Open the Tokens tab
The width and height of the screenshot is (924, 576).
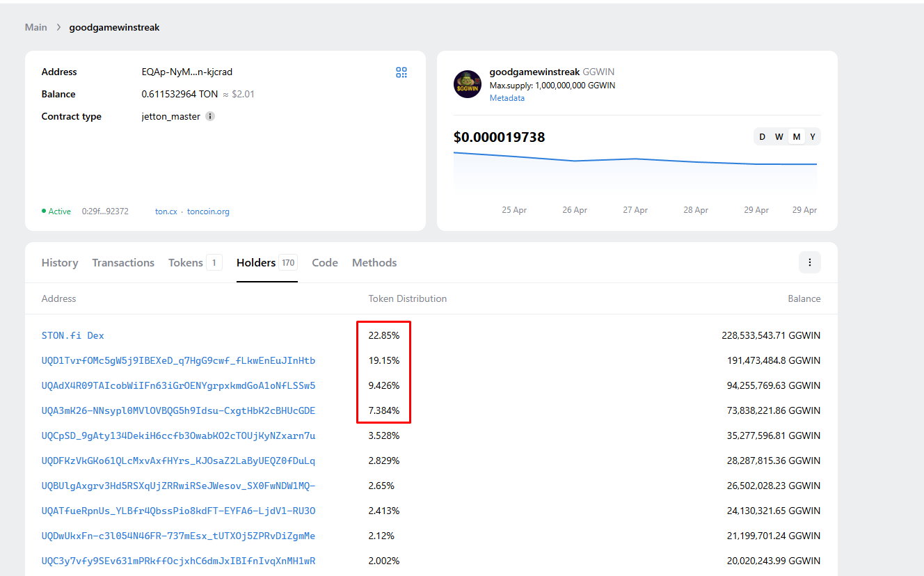(195, 262)
